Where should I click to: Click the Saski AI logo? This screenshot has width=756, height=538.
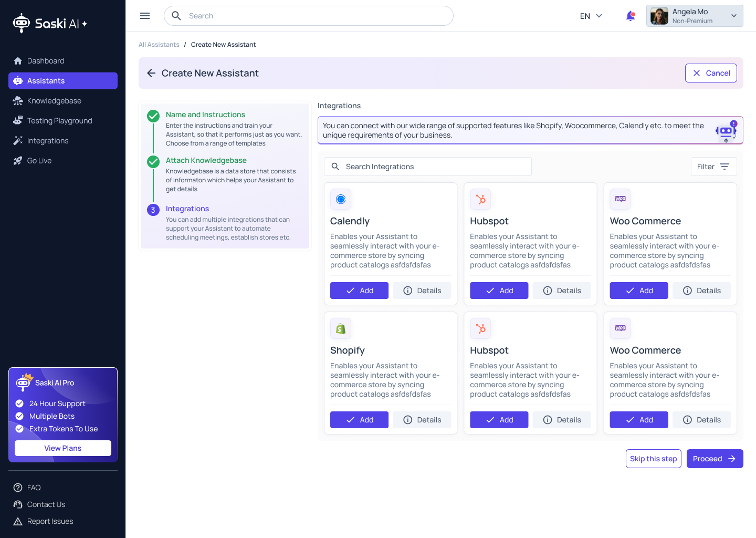point(50,23)
